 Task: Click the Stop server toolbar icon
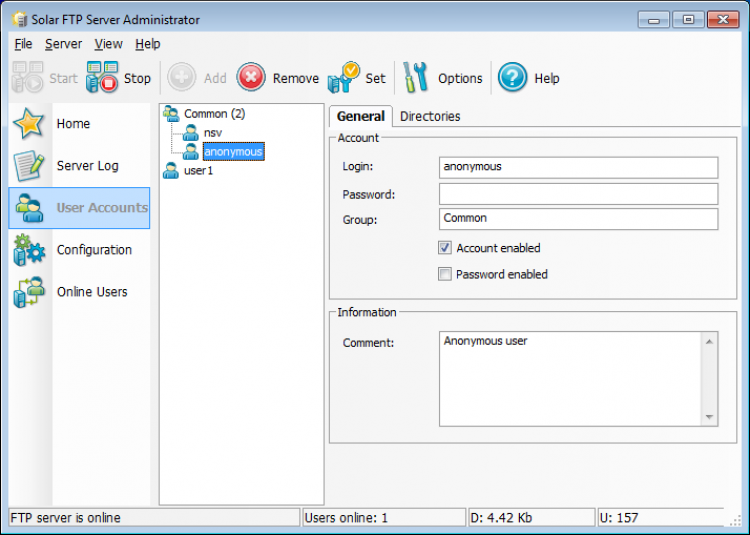[102, 76]
